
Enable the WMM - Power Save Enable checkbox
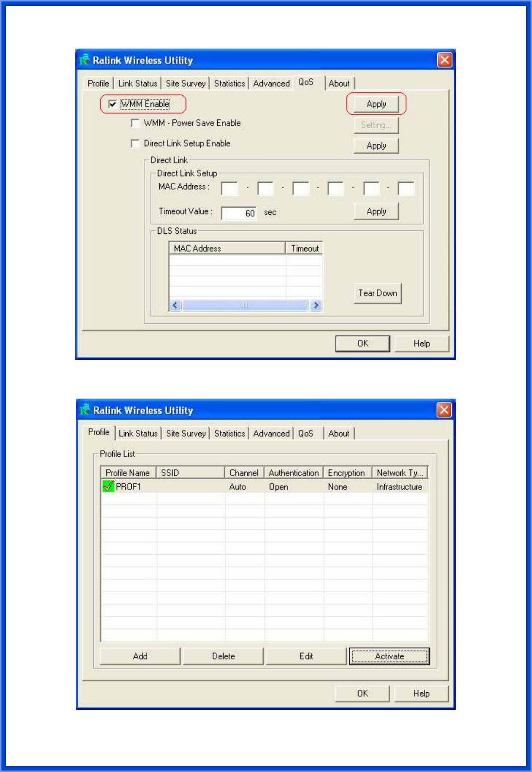[x=135, y=123]
